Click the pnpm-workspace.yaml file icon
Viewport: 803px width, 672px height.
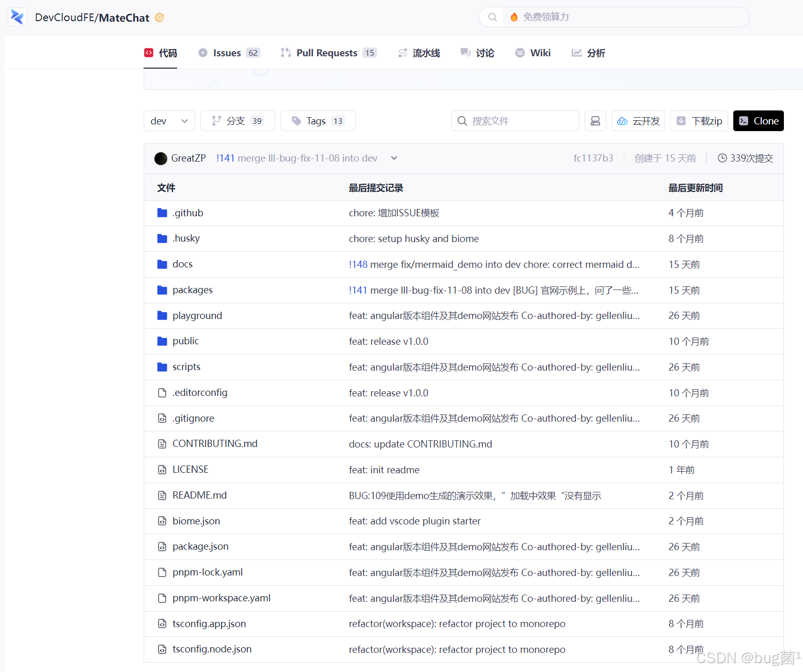click(162, 598)
